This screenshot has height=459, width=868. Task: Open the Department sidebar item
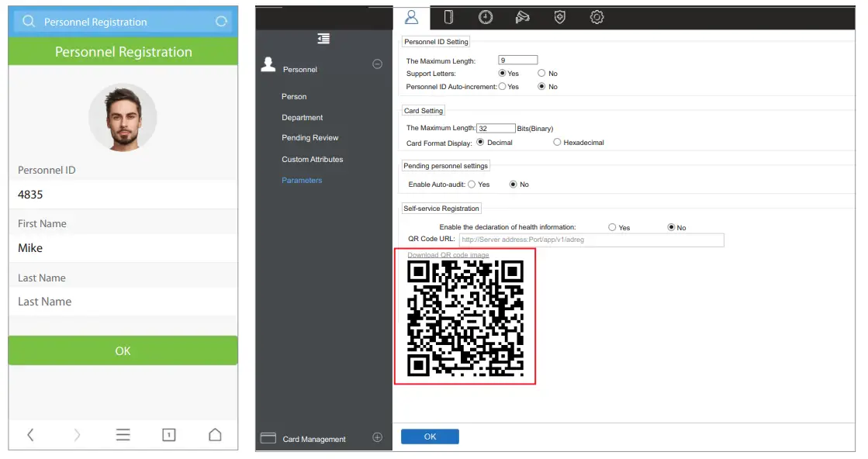tap(303, 117)
